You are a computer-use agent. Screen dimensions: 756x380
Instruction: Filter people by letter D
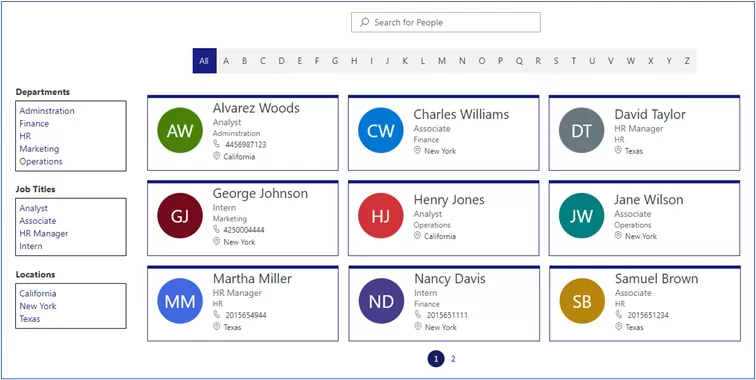282,61
